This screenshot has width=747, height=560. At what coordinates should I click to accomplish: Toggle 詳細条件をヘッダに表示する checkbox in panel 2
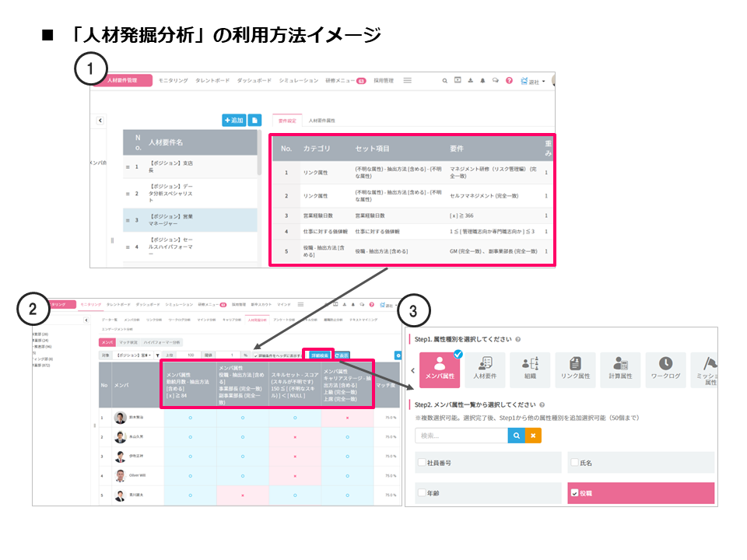click(x=256, y=355)
